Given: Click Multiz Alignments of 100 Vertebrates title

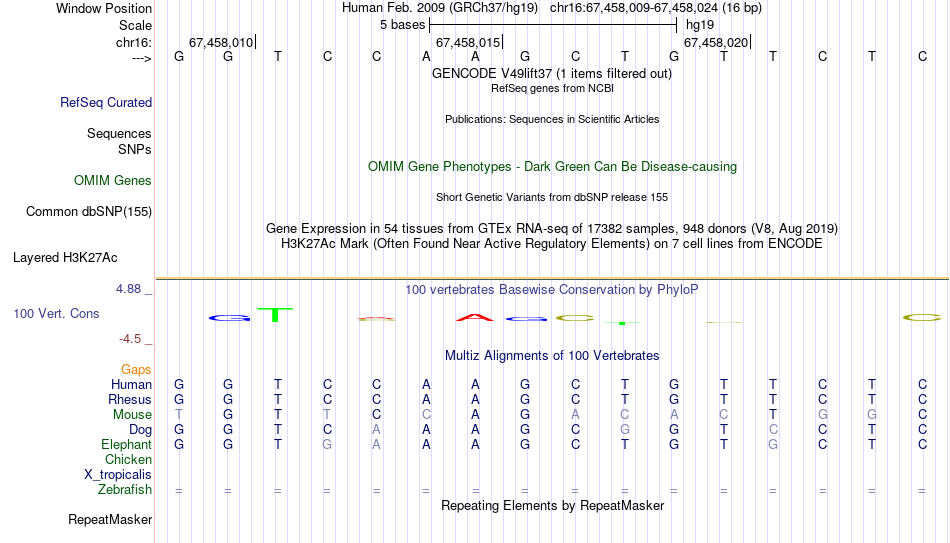Looking at the screenshot, I should point(552,356).
